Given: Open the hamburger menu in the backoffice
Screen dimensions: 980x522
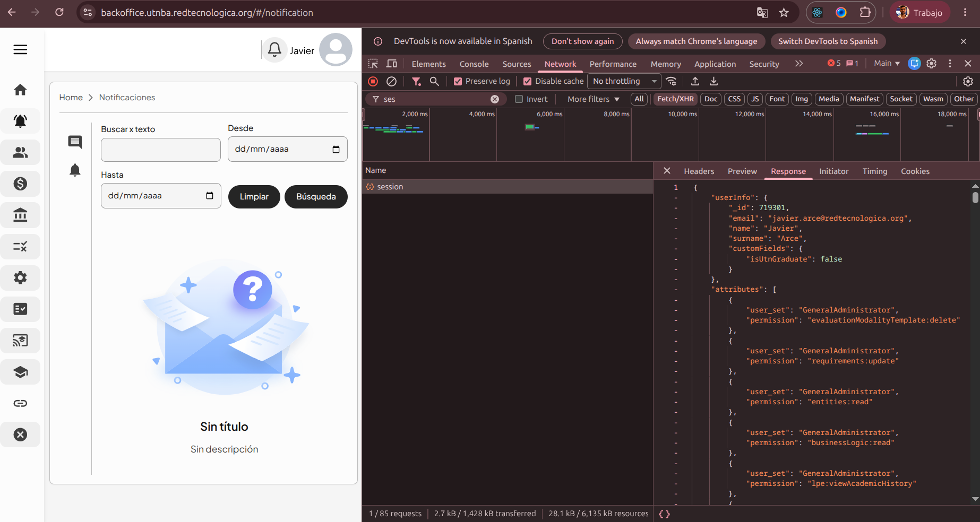Looking at the screenshot, I should pos(20,50).
